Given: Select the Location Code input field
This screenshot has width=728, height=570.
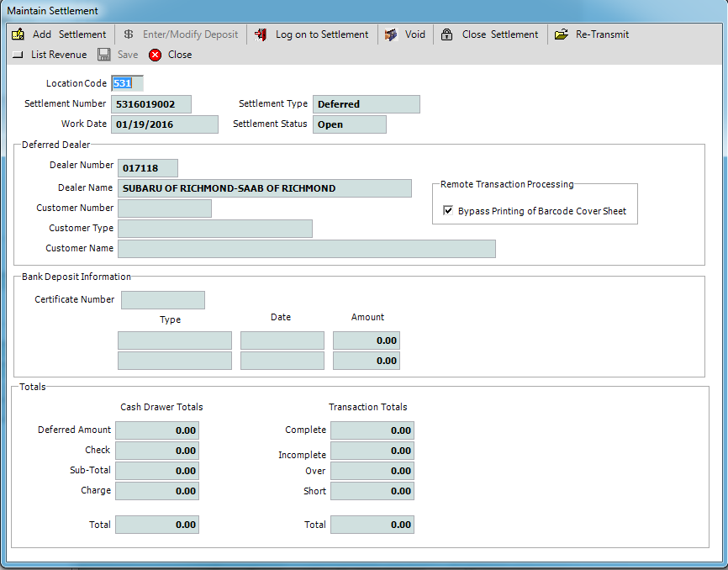Looking at the screenshot, I should (x=127, y=83).
